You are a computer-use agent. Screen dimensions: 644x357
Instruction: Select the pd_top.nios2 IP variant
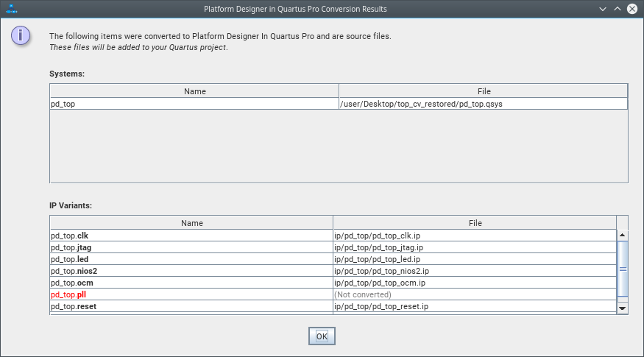191,271
